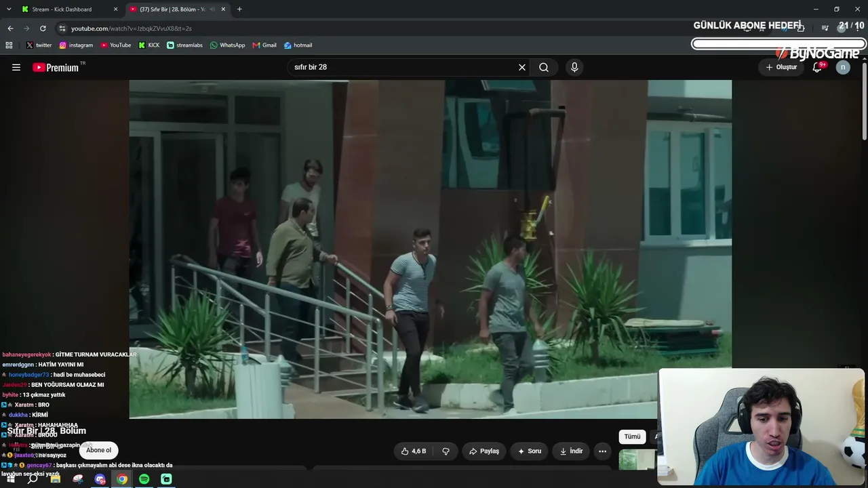Go back in browser history

click(10, 28)
